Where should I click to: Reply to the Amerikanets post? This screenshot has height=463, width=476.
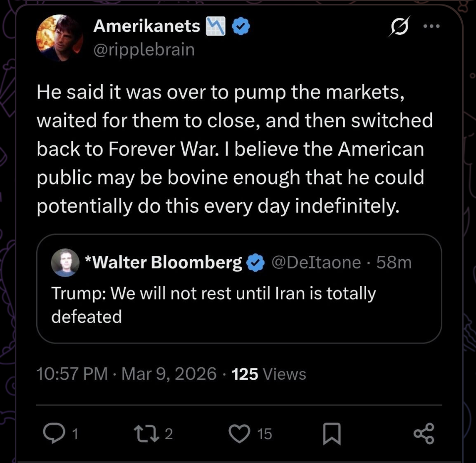tap(52, 434)
